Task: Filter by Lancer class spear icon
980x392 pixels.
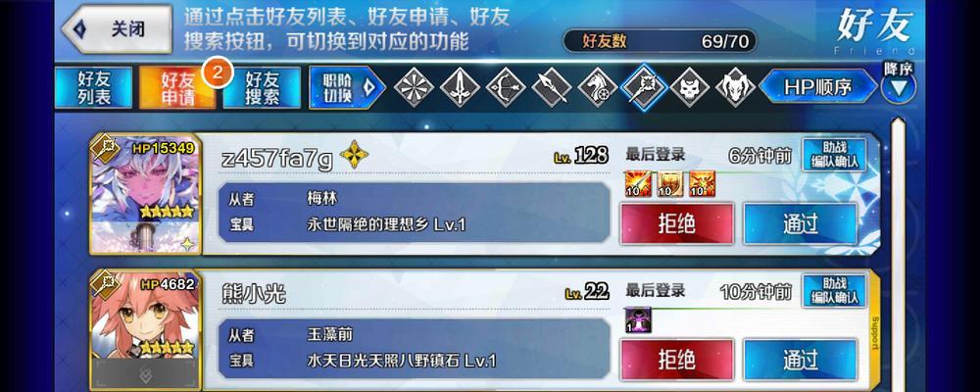Action: click(552, 87)
